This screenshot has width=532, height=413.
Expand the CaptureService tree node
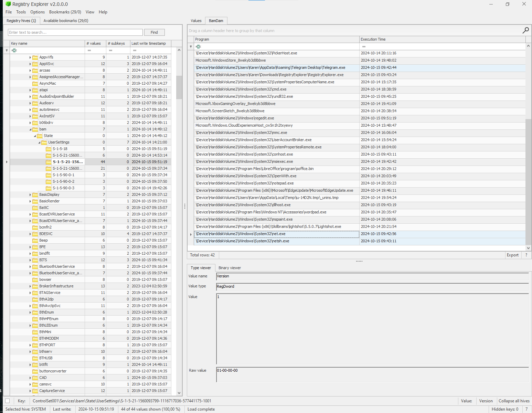point(30,391)
